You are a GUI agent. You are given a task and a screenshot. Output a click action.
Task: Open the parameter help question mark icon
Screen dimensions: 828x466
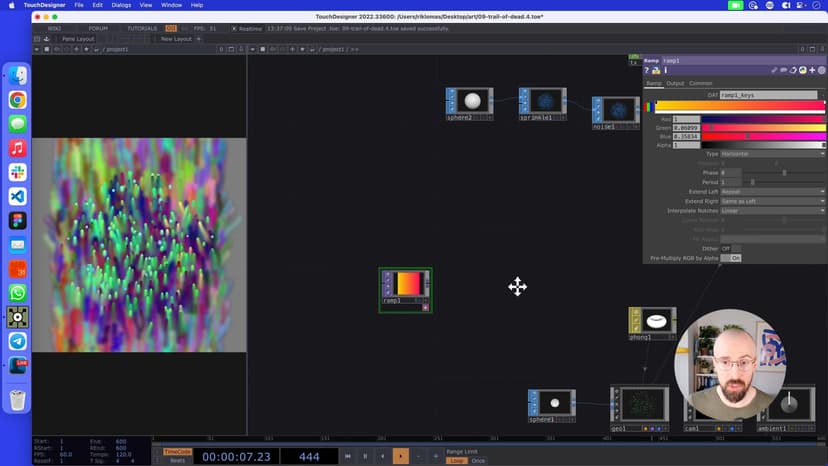(647, 70)
